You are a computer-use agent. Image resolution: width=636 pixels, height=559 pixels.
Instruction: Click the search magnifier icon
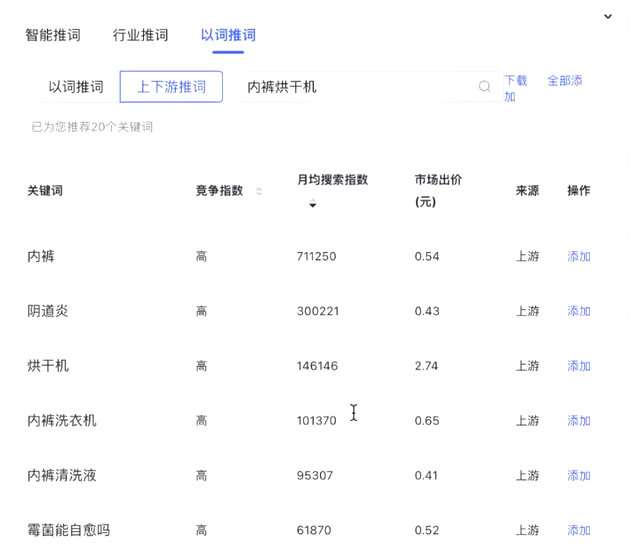click(484, 86)
